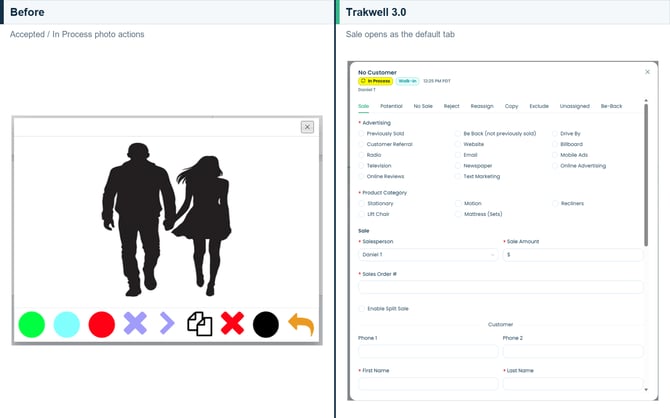Click the orange return arrow icon
The width and height of the screenshot is (670, 418).
tap(301, 324)
